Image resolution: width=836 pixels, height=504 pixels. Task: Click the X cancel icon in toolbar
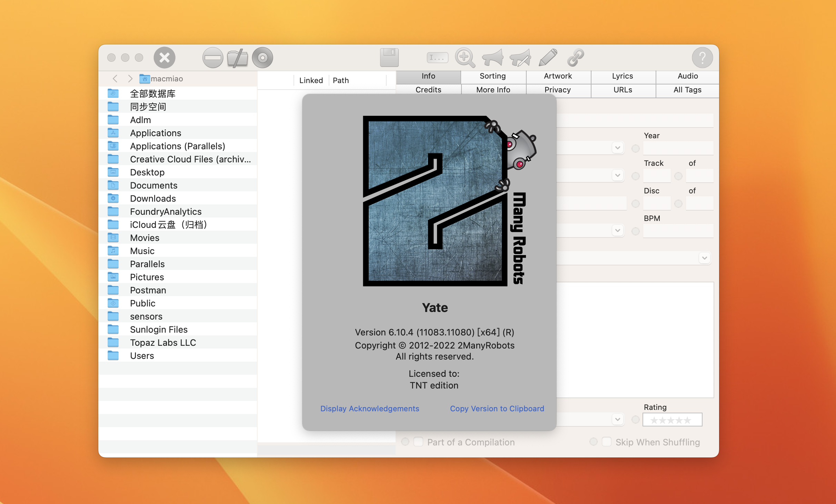point(165,57)
